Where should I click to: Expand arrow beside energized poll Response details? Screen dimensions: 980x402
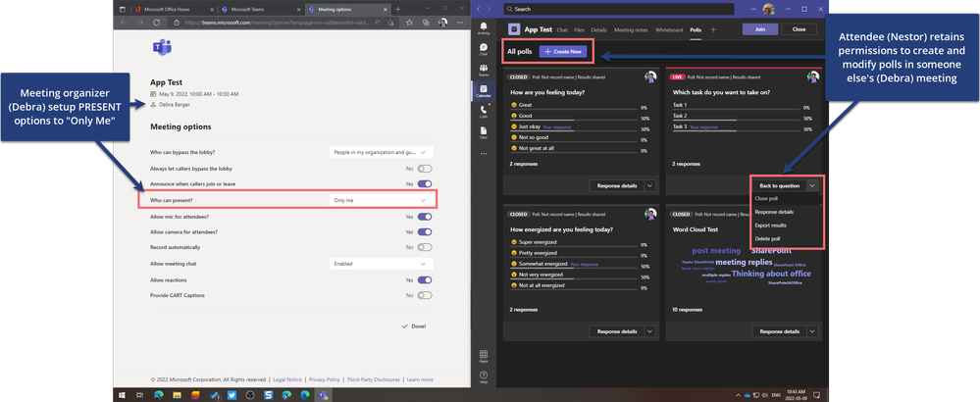pyautogui.click(x=650, y=331)
